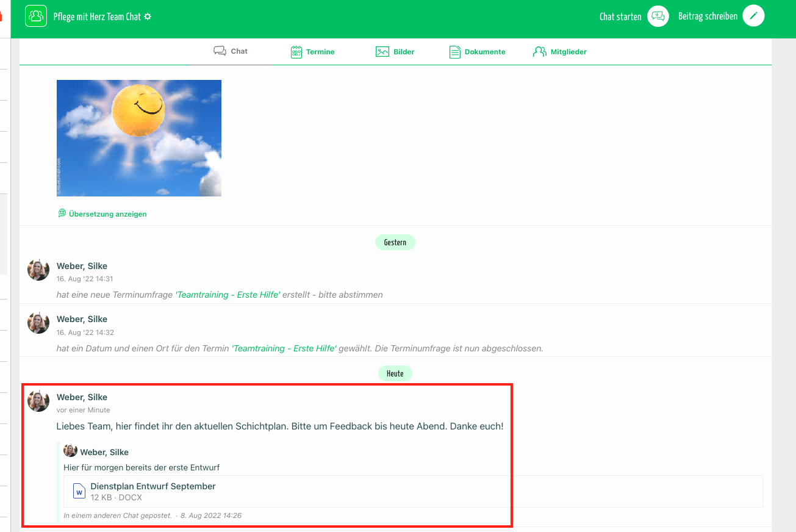The image size is (796, 532).
Task: Click the calendar icon of Termine tab
Action: click(x=296, y=52)
